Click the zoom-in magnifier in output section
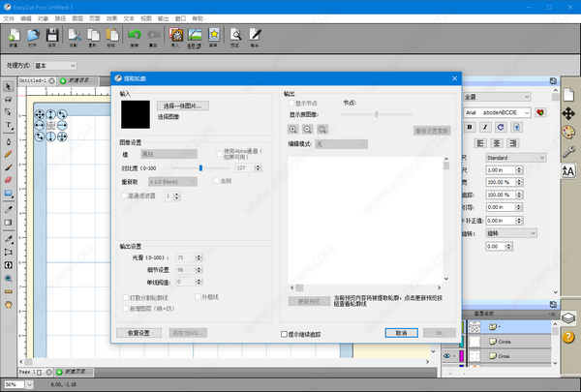This screenshot has height=392, width=581. coord(292,128)
